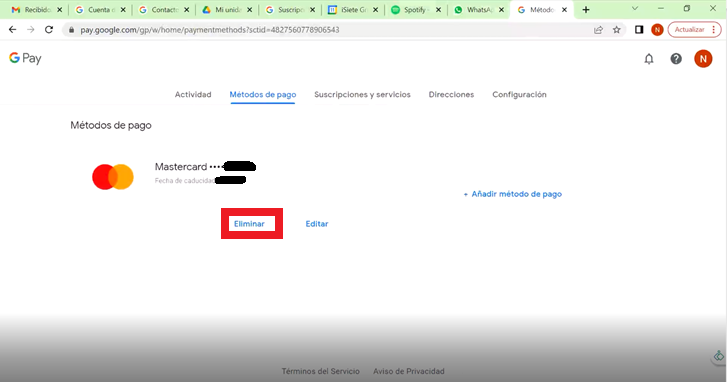The width and height of the screenshot is (727, 382).
Task: Open a new browser tab with the plus button
Action: 586,10
